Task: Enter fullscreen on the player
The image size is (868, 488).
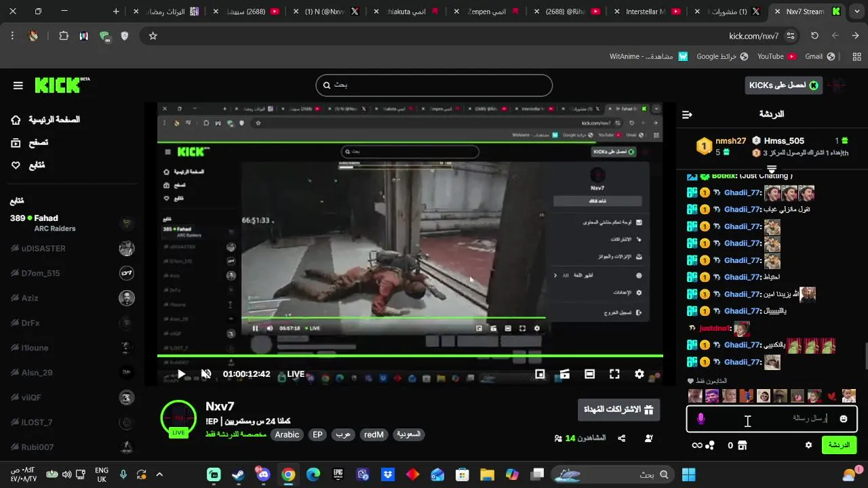Action: pyautogui.click(x=614, y=374)
